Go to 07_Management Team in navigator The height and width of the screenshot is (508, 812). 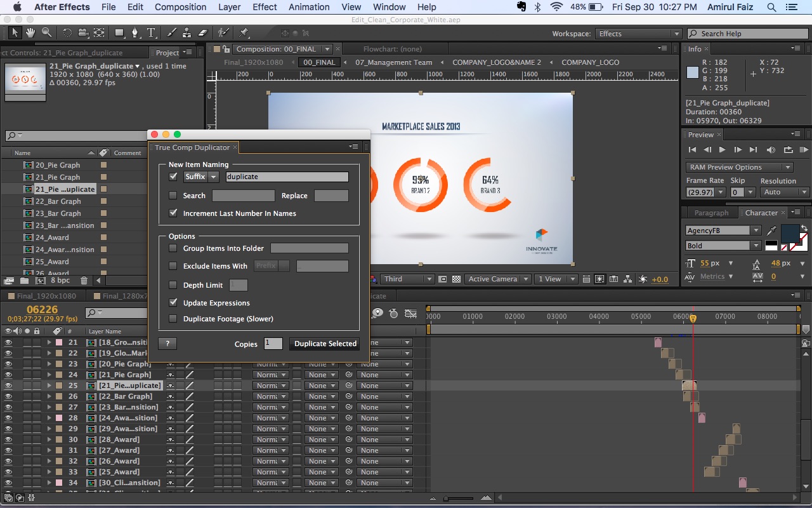pos(393,62)
